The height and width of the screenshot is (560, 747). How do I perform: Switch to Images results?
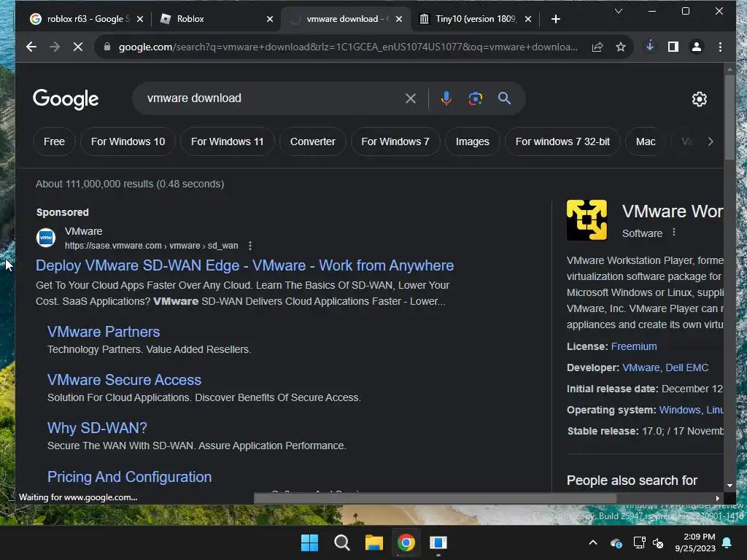click(472, 141)
